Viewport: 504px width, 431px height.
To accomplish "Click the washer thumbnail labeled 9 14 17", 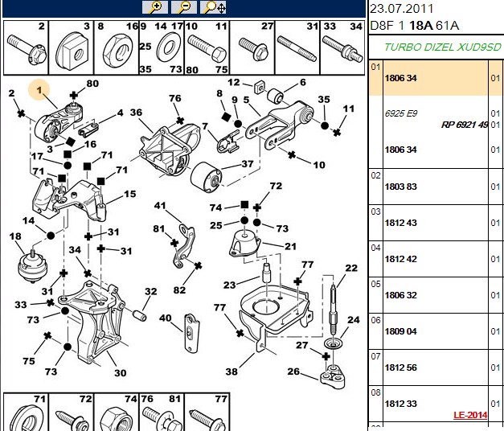I will coord(162,47).
